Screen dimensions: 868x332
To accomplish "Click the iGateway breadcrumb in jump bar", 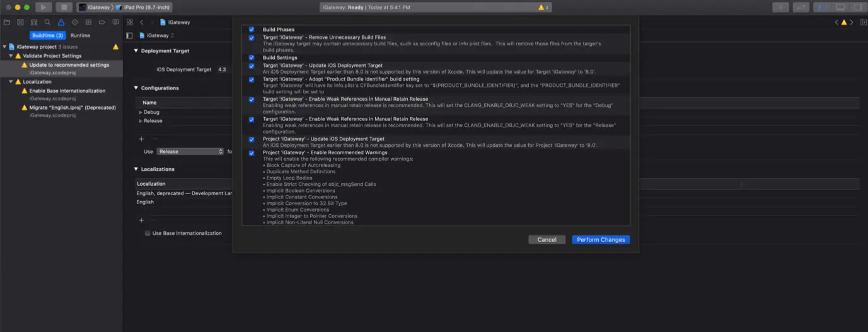I will click(175, 22).
